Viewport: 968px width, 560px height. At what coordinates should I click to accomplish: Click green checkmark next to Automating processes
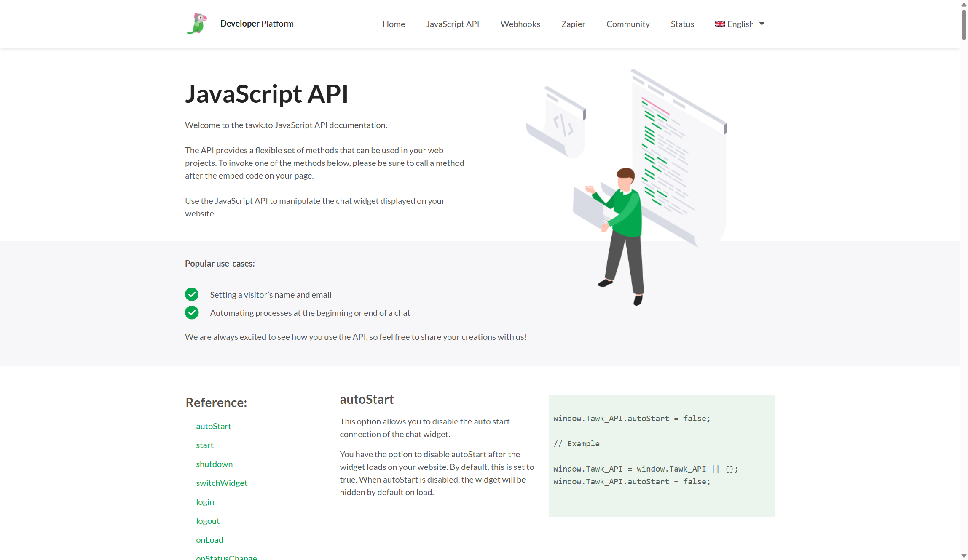click(x=192, y=312)
